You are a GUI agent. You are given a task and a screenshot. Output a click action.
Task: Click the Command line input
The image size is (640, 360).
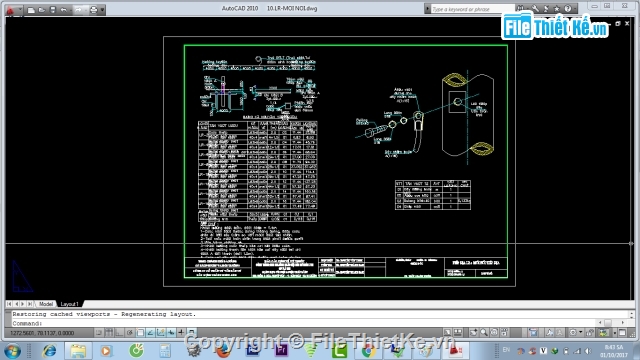click(304, 323)
